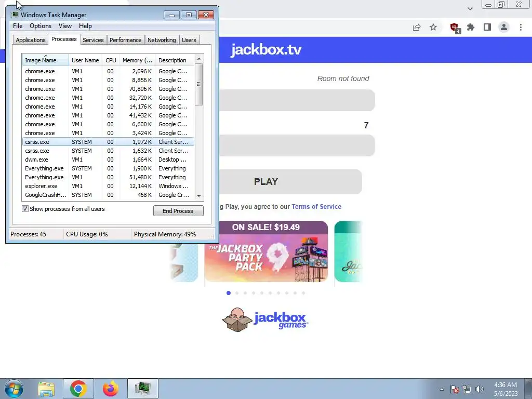Switch to the Performance tab
The height and width of the screenshot is (399, 532).
point(126,39)
